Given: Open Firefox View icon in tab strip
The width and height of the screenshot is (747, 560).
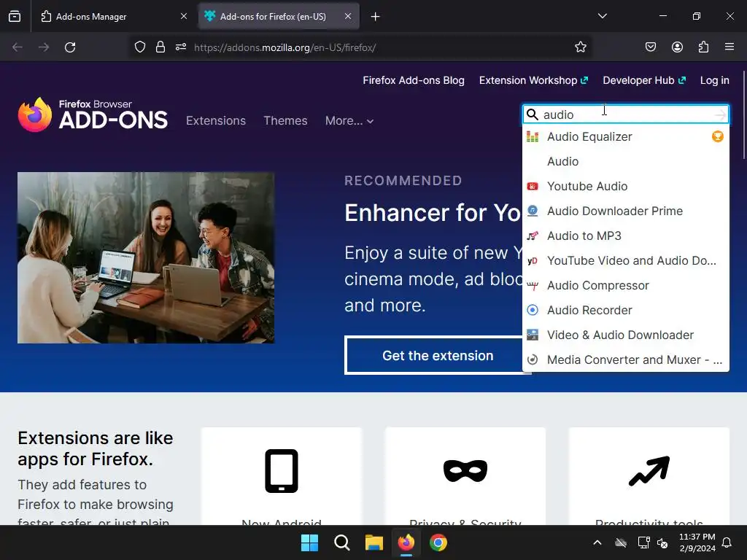Looking at the screenshot, I should [x=15, y=16].
